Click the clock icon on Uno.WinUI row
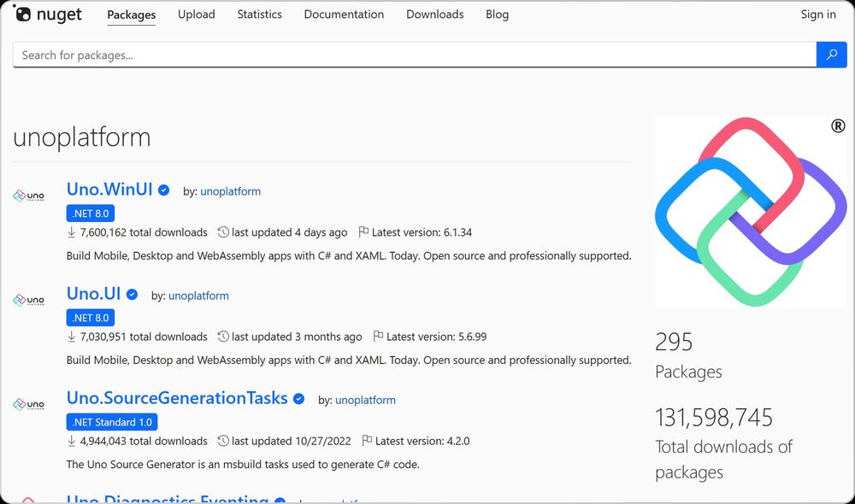855x504 pixels. tap(223, 232)
